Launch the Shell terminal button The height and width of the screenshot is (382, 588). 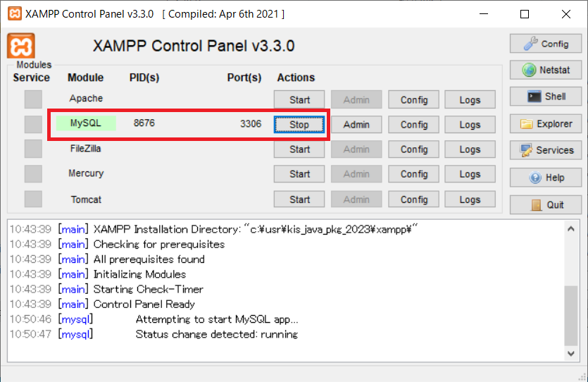coord(546,97)
